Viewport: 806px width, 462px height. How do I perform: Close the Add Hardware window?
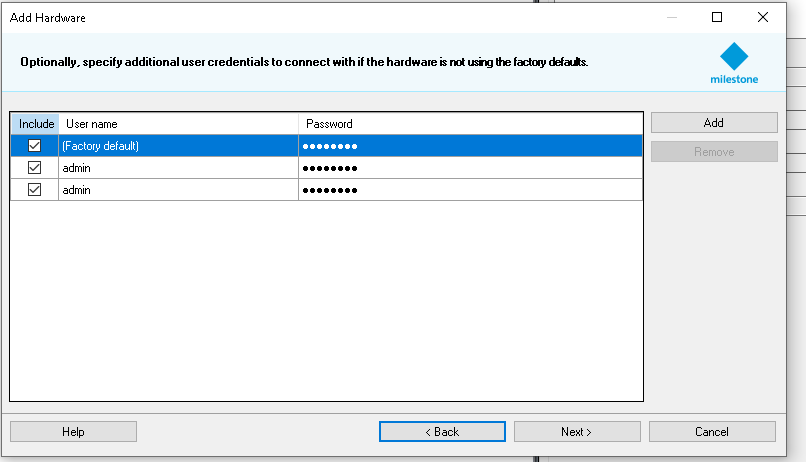pos(763,17)
